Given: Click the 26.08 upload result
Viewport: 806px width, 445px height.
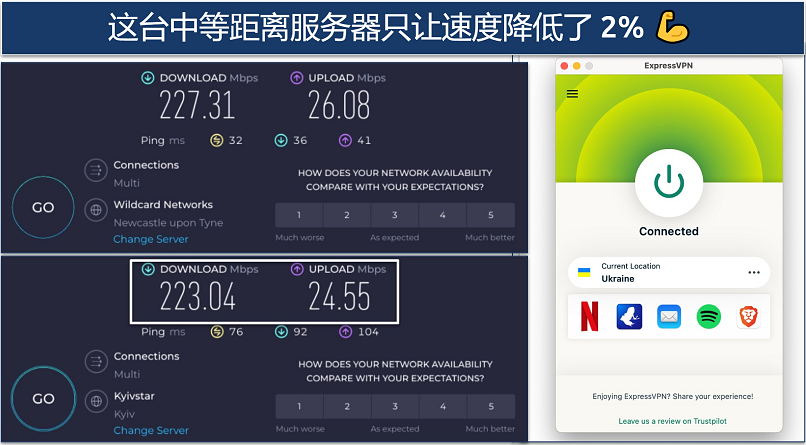Looking at the screenshot, I should click(x=339, y=105).
